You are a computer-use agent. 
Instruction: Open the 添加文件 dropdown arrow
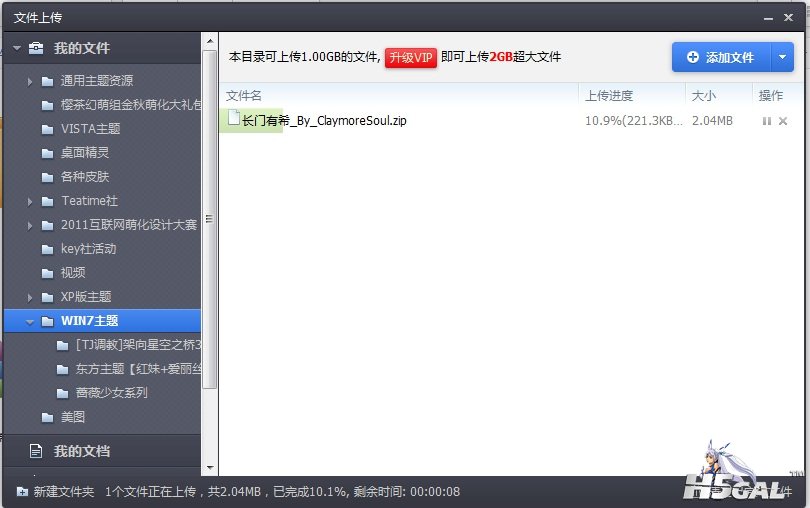click(x=782, y=58)
